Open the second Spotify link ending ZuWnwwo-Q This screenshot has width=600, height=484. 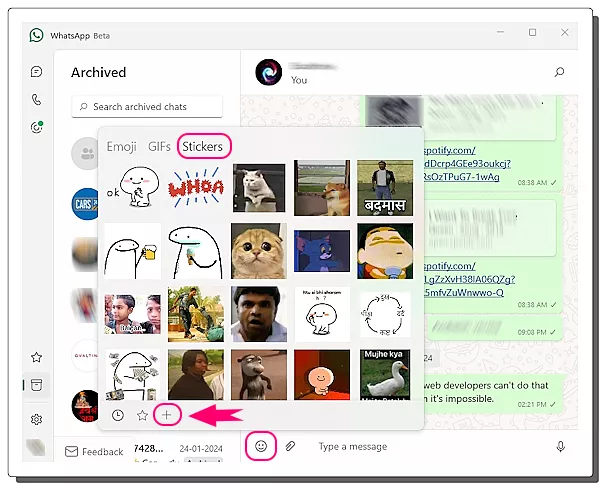coord(469,279)
